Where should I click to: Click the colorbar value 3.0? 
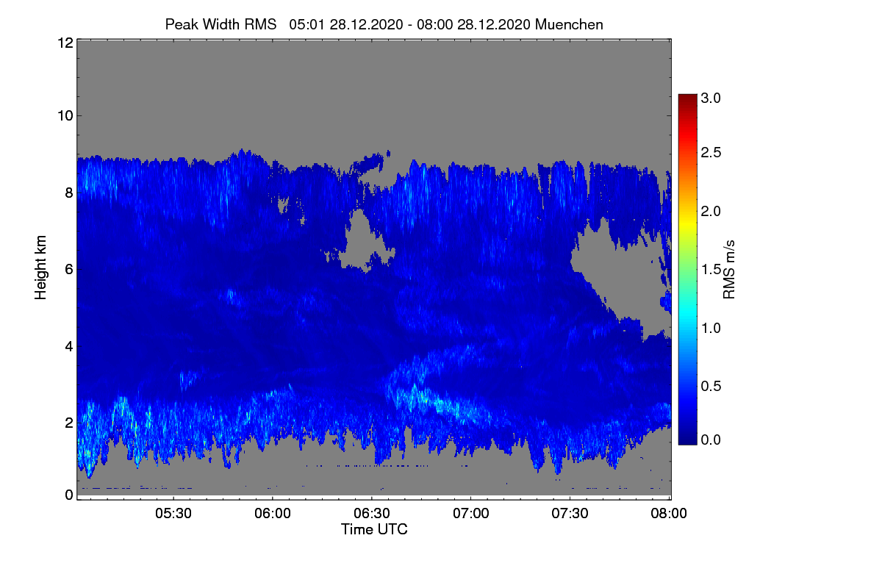[x=711, y=98]
